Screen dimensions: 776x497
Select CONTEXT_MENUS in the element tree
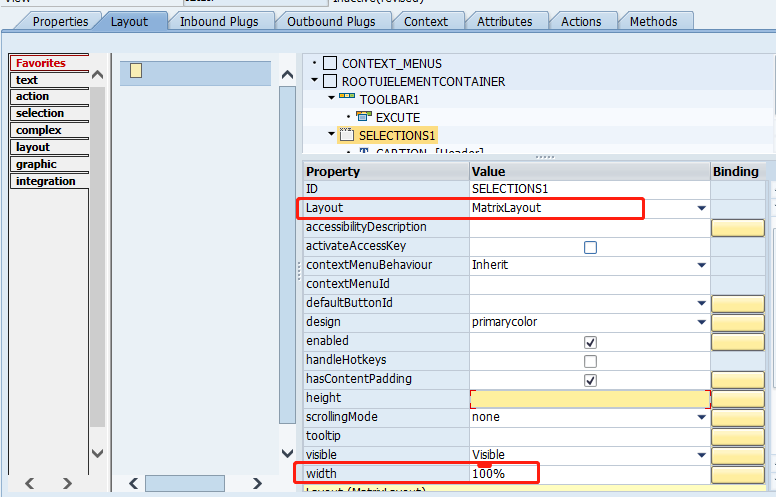391,64
